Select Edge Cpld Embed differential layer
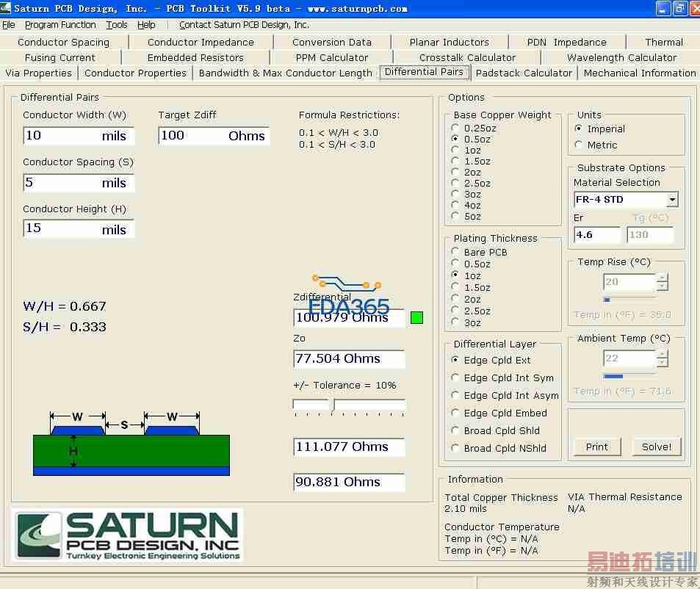700x589 pixels. click(455, 413)
